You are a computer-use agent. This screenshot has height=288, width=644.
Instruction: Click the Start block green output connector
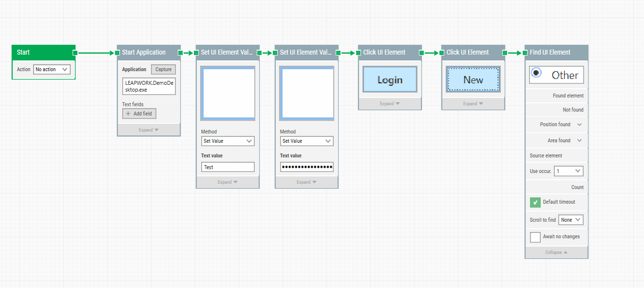[x=75, y=53]
